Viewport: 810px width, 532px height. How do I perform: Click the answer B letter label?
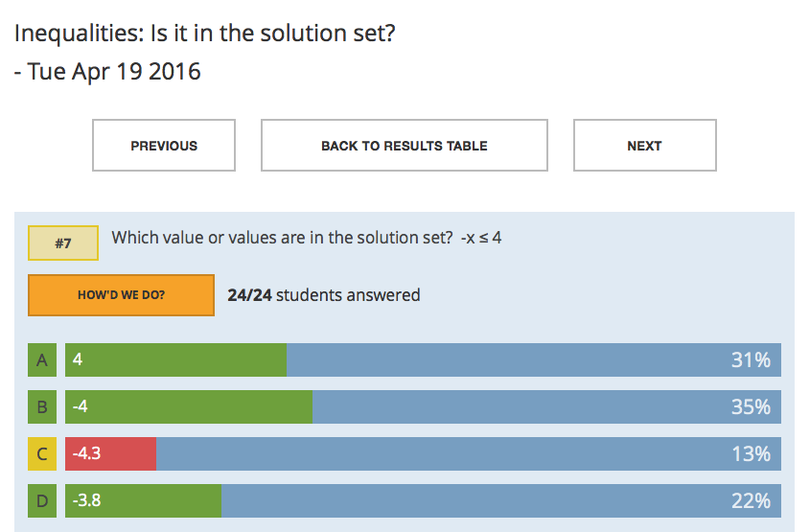pyautogui.click(x=42, y=407)
